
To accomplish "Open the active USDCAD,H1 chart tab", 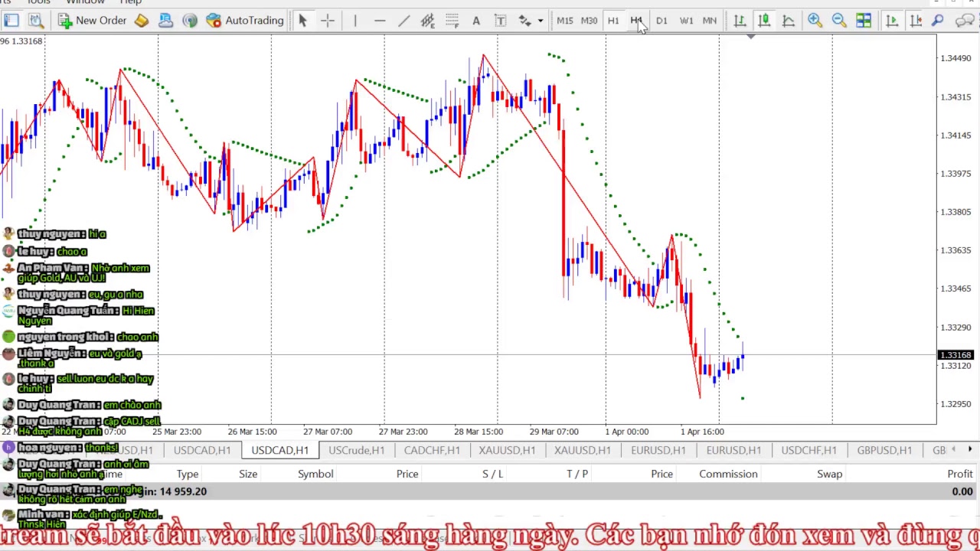I will pos(280,450).
